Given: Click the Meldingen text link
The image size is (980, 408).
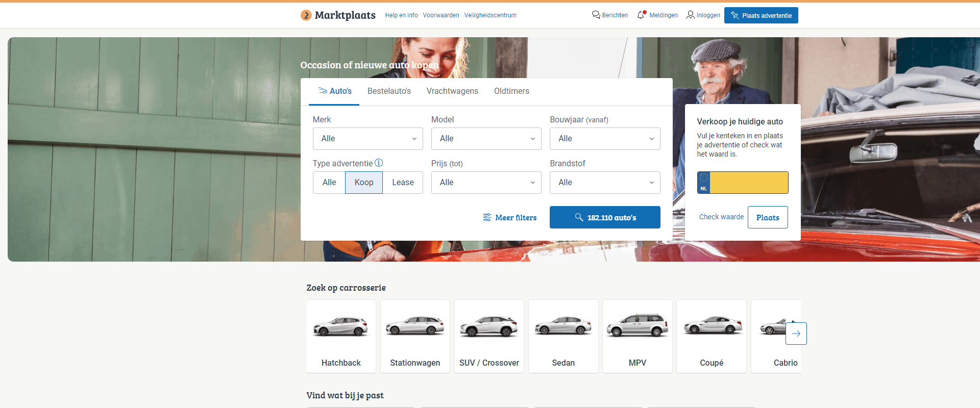Looking at the screenshot, I should click(x=664, y=15).
